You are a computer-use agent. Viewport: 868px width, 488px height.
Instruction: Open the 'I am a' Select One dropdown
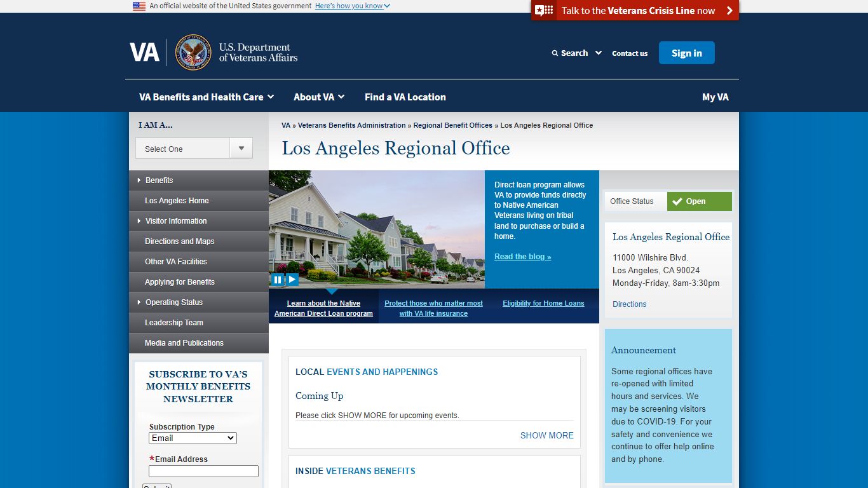[x=194, y=149]
